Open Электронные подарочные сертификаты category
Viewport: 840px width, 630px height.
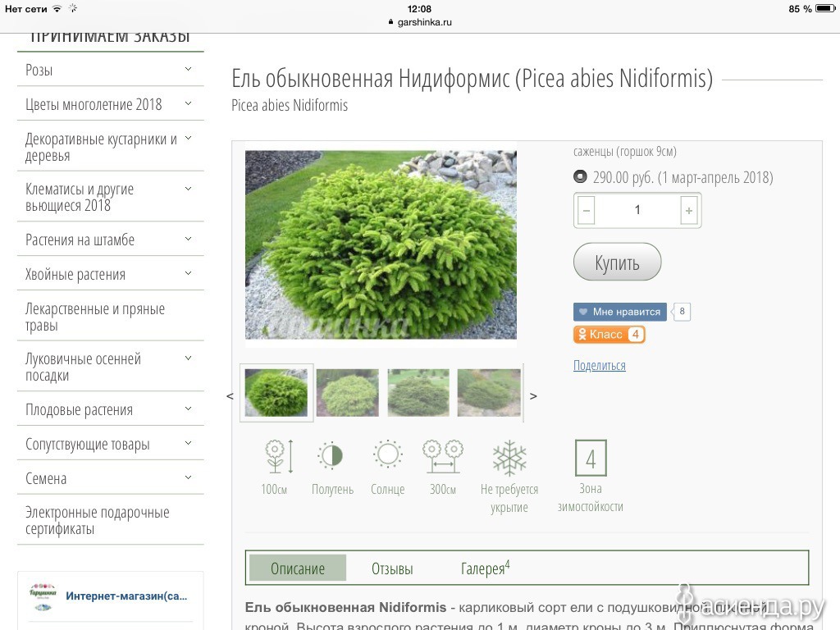(97, 520)
